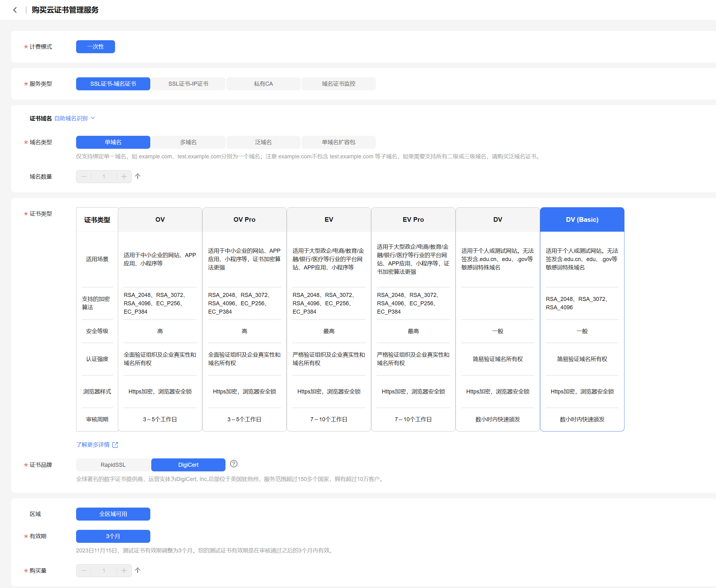Select 多域名 domain type
This screenshot has width=716, height=588.
[188, 142]
